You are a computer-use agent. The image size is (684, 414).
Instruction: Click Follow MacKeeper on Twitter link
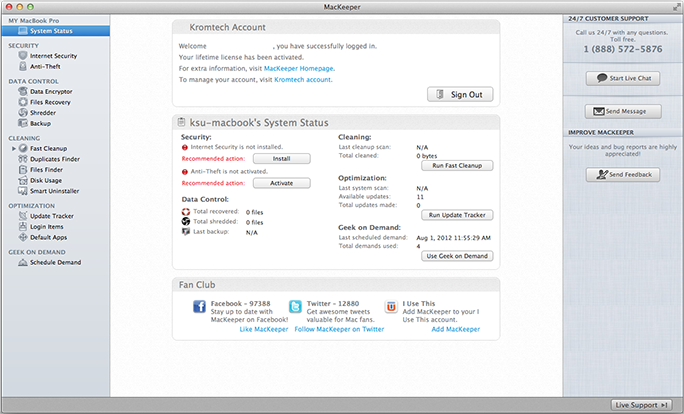point(339,329)
